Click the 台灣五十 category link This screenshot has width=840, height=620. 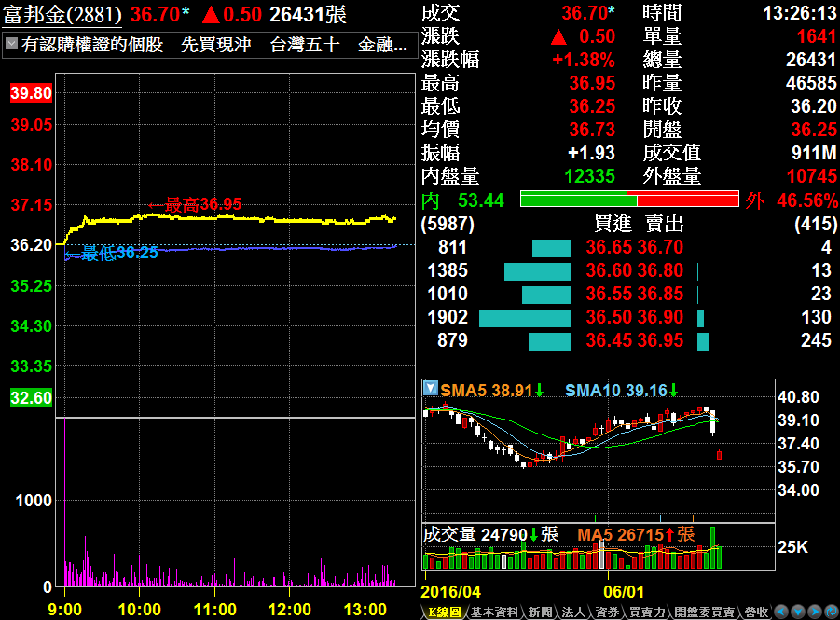305,45
